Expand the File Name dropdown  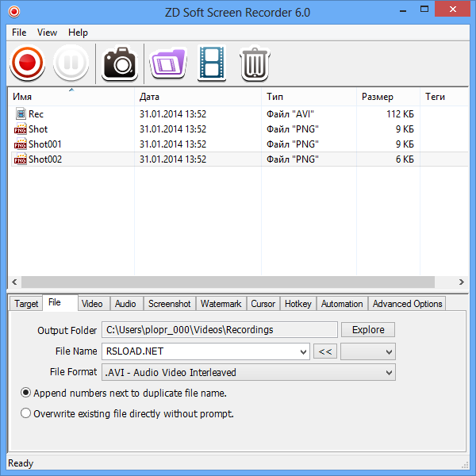[x=303, y=351]
